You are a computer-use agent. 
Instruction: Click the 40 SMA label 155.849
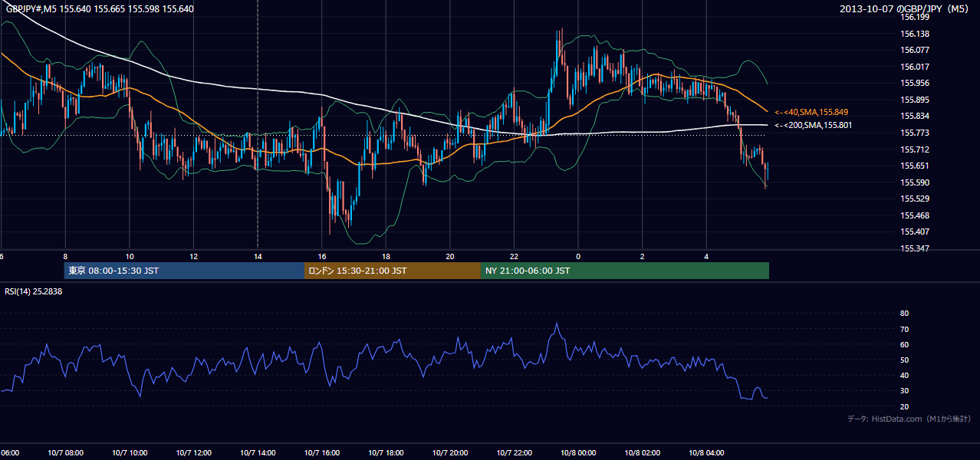[812, 112]
